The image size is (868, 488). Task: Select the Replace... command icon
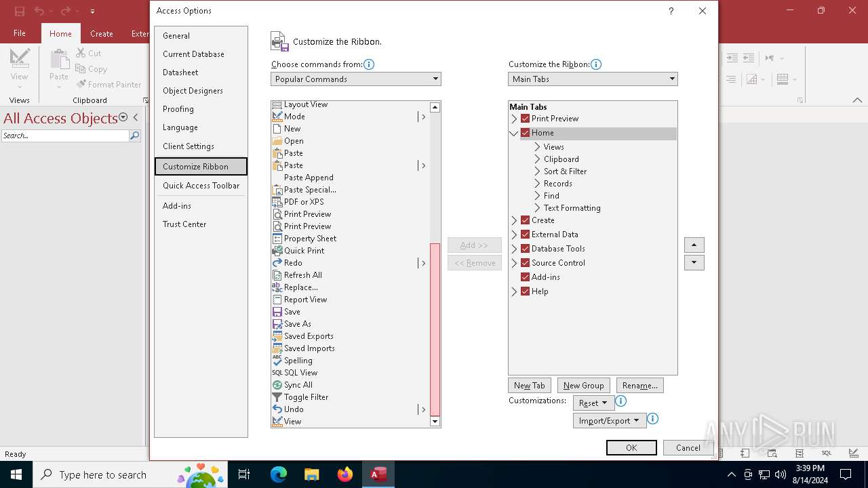(277, 287)
